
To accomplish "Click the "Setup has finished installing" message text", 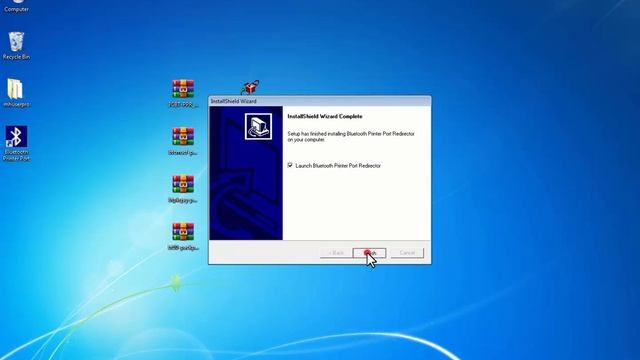I will pyautogui.click(x=351, y=136).
